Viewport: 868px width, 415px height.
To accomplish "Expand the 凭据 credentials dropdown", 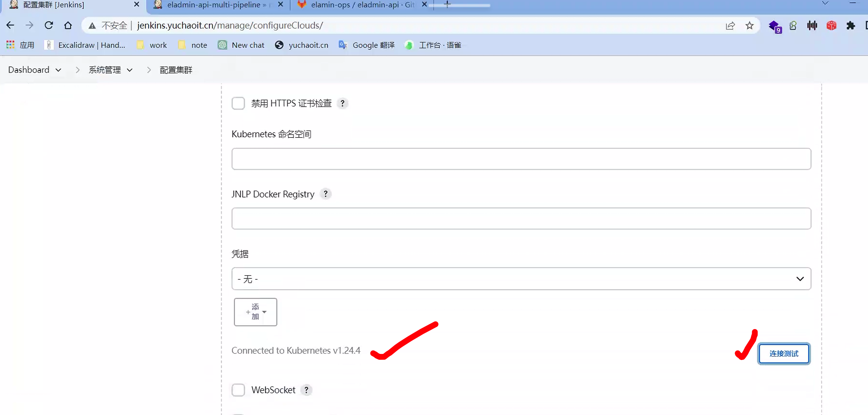I will [x=521, y=279].
